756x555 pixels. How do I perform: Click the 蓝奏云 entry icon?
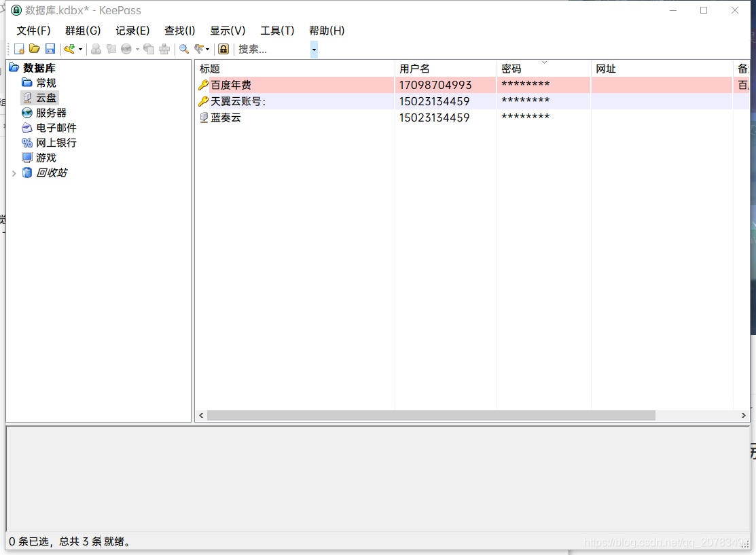click(204, 118)
